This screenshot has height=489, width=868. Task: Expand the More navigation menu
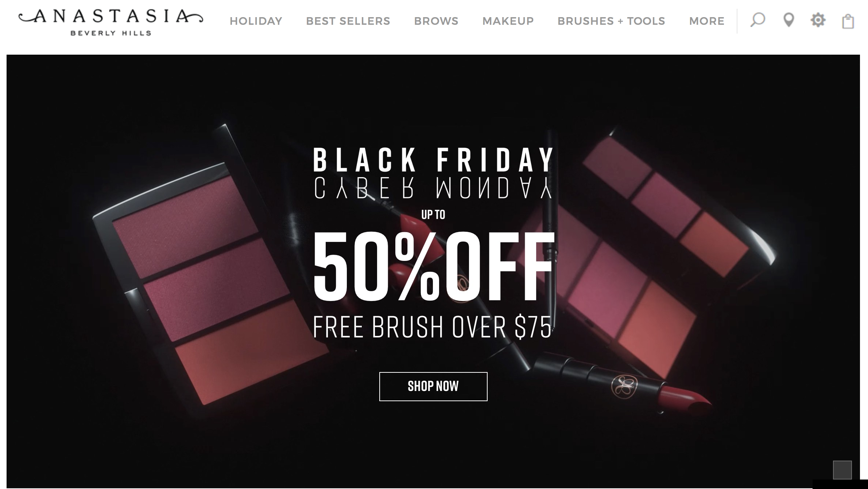pos(707,21)
